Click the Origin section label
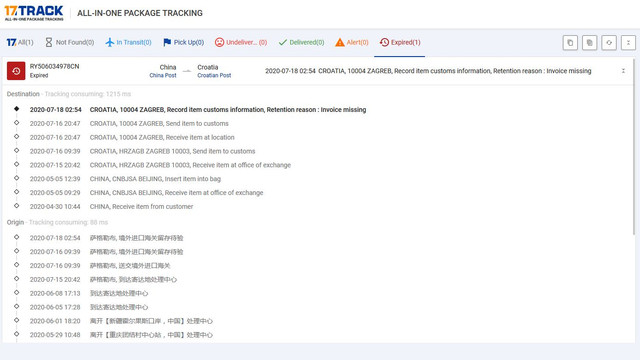 15,222
